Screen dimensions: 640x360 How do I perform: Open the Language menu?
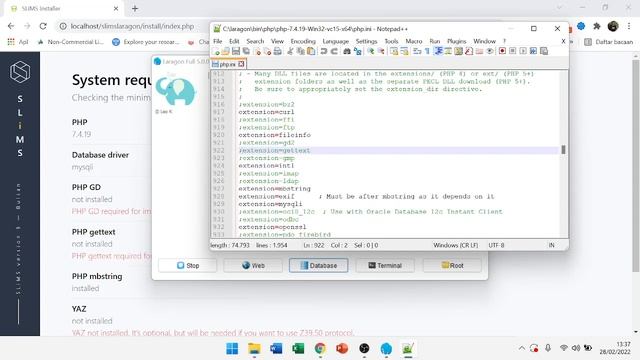tap(336, 41)
